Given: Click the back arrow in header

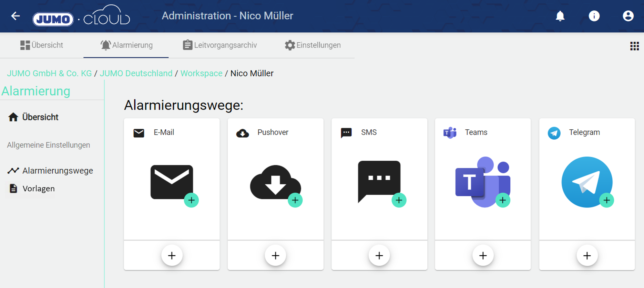Looking at the screenshot, I should 16,16.
